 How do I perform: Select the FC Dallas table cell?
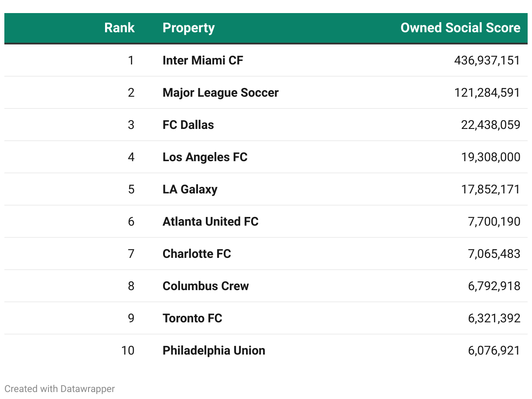click(x=188, y=125)
